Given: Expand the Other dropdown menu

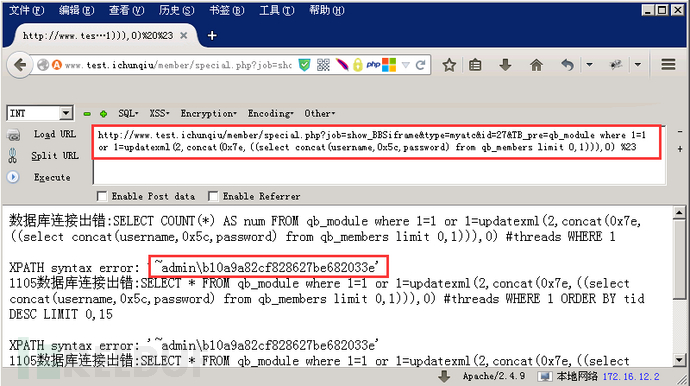Looking at the screenshot, I should coord(319,114).
